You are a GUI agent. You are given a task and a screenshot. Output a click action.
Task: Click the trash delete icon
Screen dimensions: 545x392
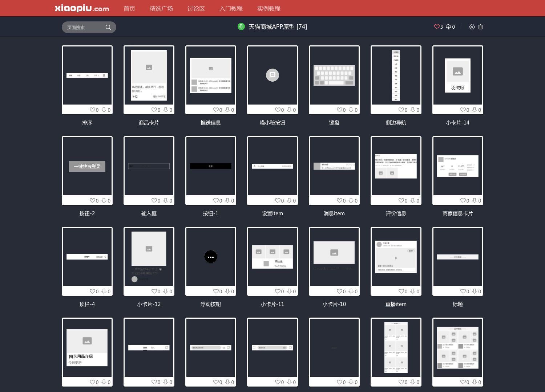point(480,27)
